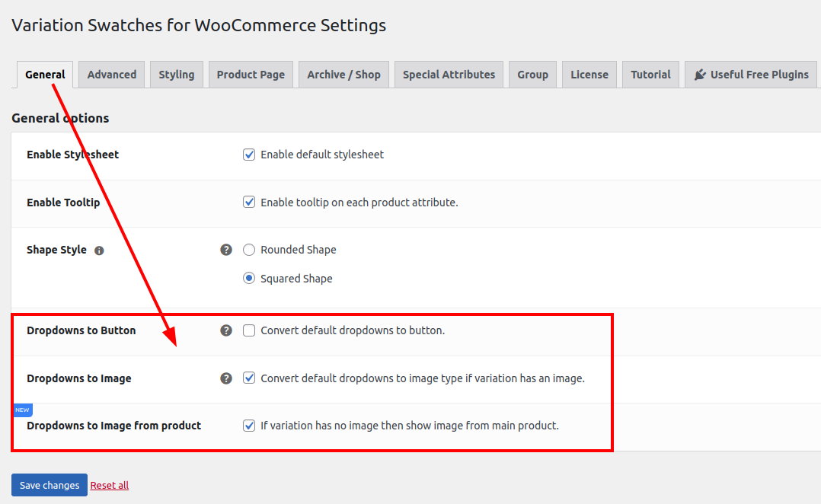Go to the Product Page tab
The height and width of the screenshot is (504, 821).
[x=251, y=75]
